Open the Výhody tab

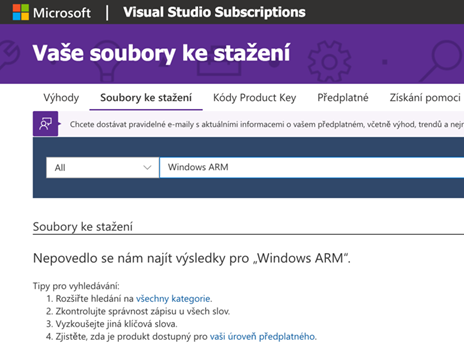click(x=61, y=98)
